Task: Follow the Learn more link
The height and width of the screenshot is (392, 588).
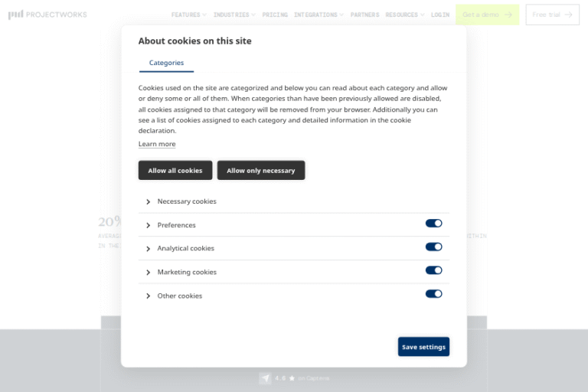Action: pyautogui.click(x=157, y=144)
